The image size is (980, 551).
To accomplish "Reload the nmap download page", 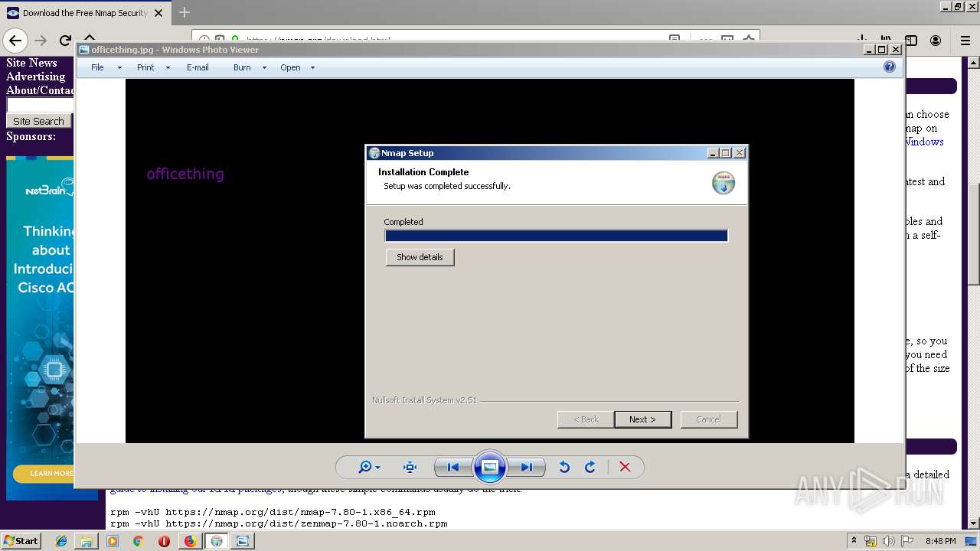I will pyautogui.click(x=65, y=41).
